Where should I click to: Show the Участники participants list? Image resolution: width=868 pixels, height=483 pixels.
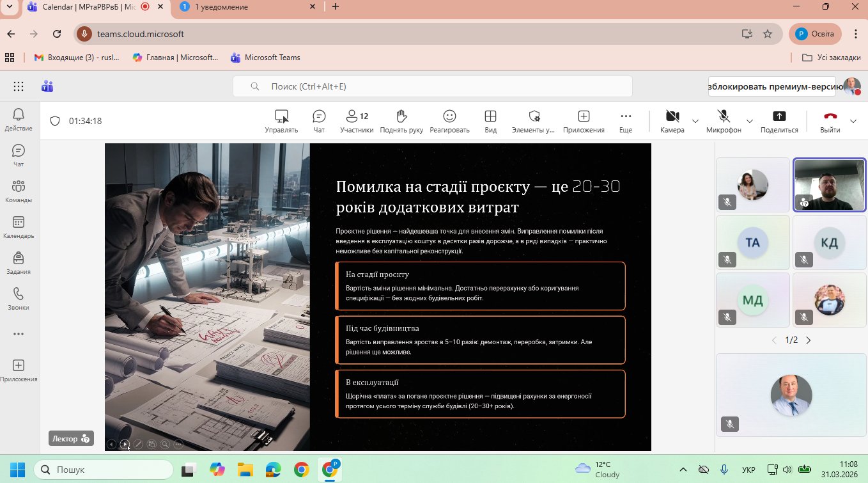(357, 121)
